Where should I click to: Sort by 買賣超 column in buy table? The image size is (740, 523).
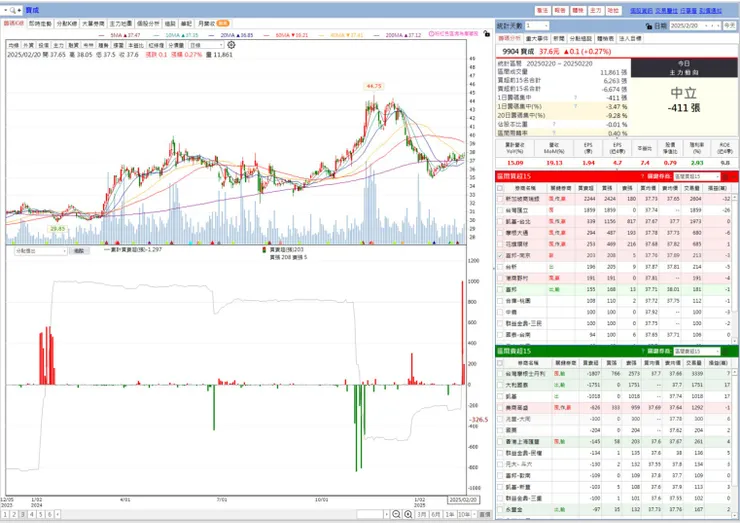585,188
